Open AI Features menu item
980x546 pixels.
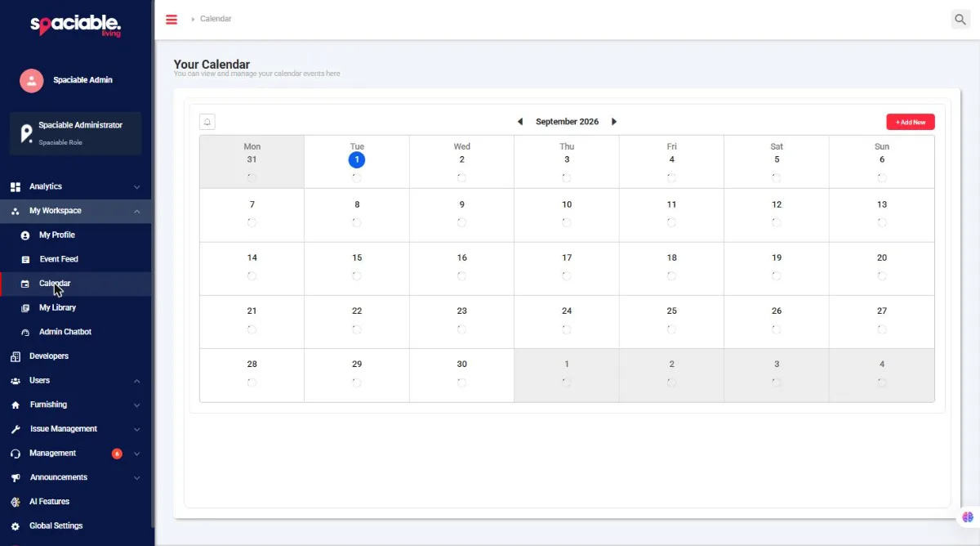tap(76, 502)
